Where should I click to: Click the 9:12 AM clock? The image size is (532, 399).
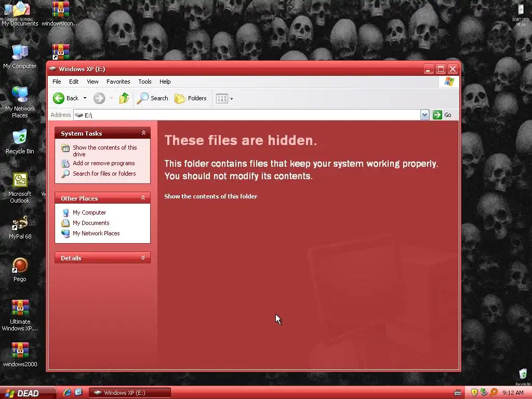(513, 393)
